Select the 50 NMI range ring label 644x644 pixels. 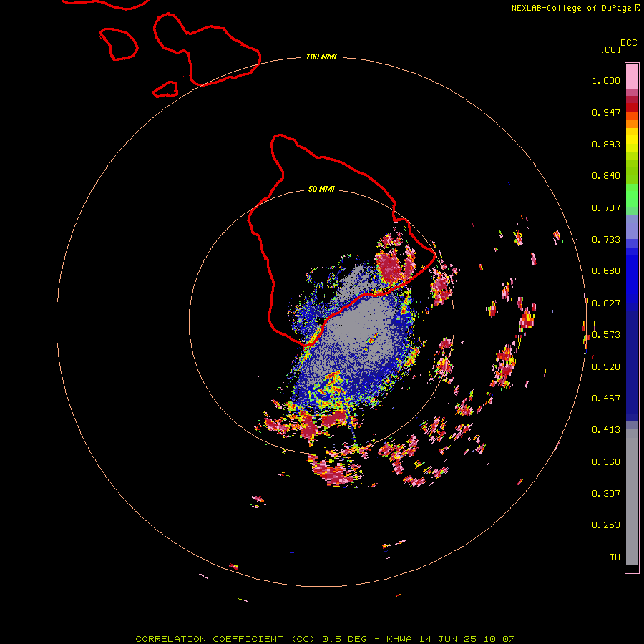coord(321,190)
